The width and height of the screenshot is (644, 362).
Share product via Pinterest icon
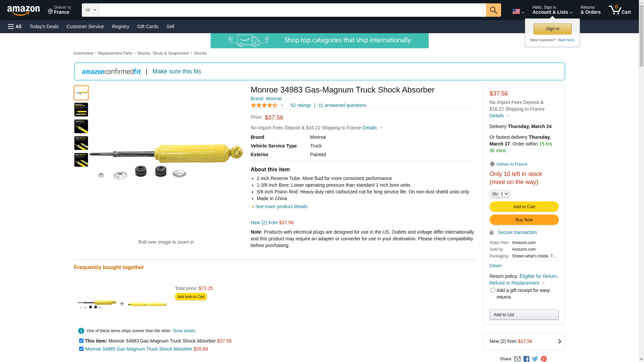(544, 359)
